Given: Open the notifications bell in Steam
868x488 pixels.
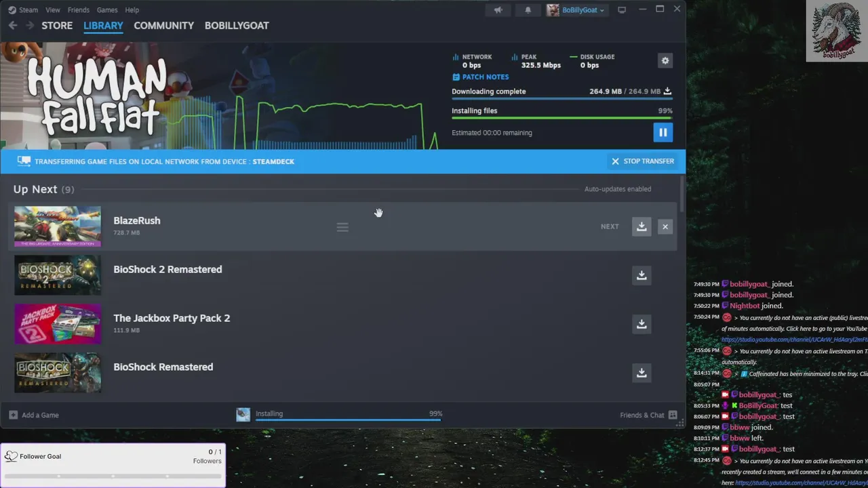Looking at the screenshot, I should 528,10.
